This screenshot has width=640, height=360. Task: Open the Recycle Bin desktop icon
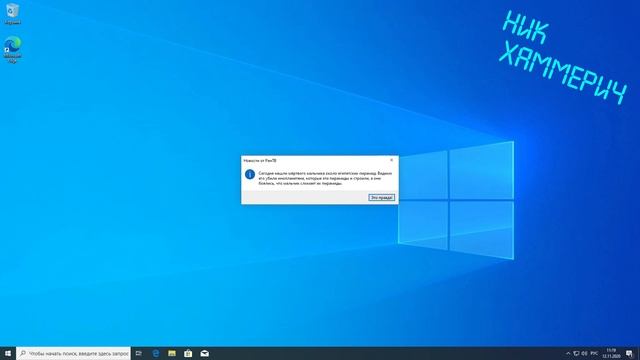click(12, 13)
